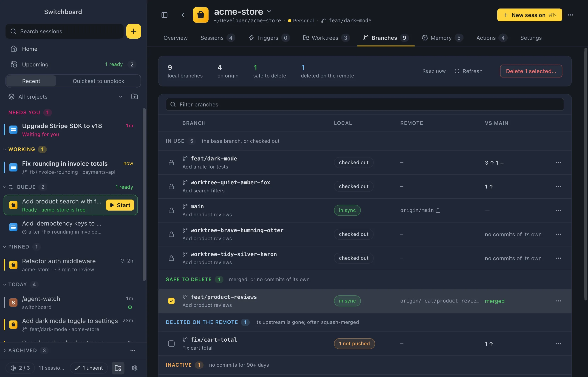This screenshot has height=377, width=588.
Task: Click the yellow plus button beside search
Action: coord(133,31)
